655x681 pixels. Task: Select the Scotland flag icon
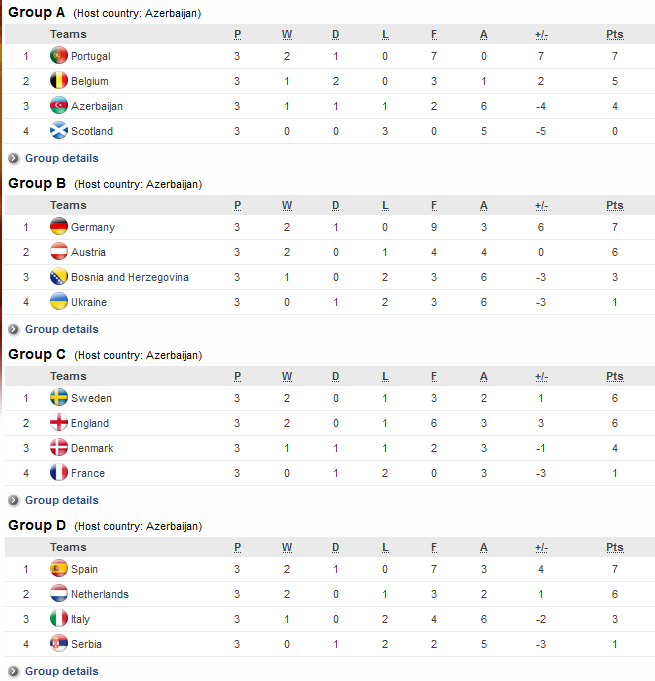59,130
